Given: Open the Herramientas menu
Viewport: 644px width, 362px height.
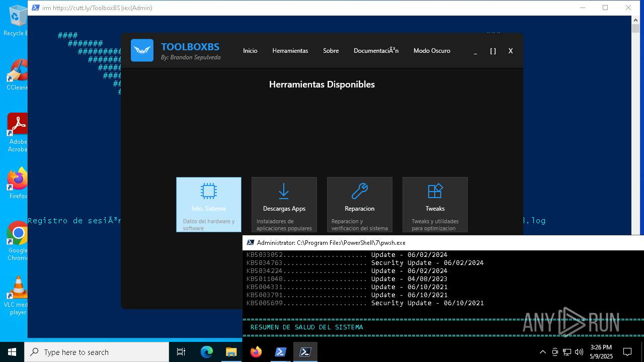Looking at the screenshot, I should 290,51.
